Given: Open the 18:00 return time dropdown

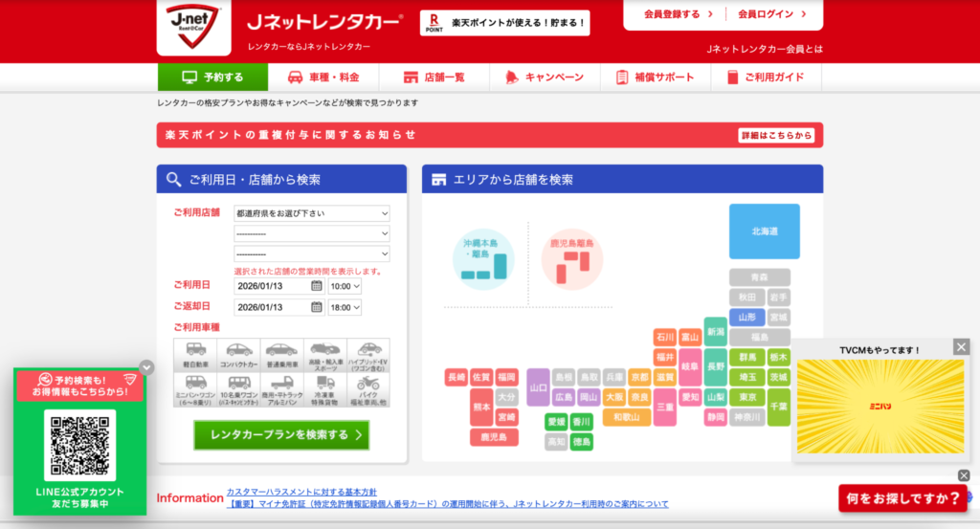Looking at the screenshot, I should click(345, 307).
